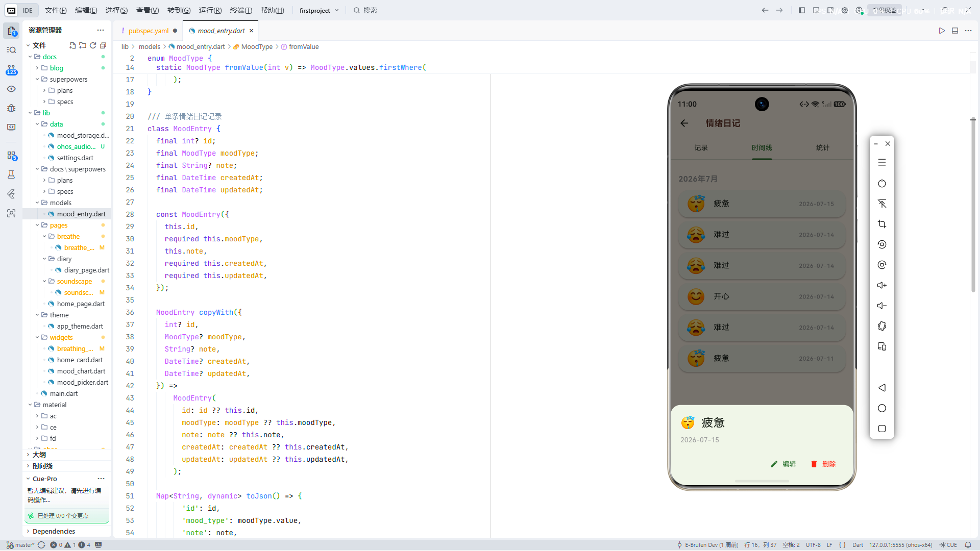Click New File icon in file explorer header
This screenshot has height=551, width=980.
click(72, 45)
